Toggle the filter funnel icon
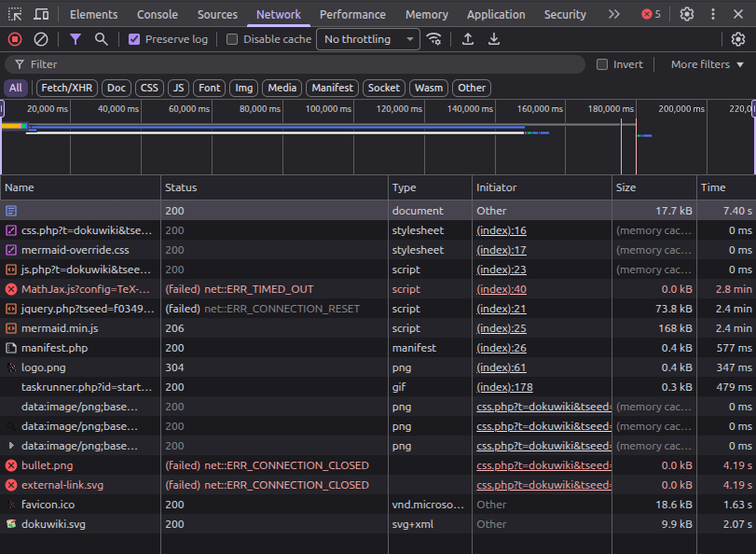 point(76,39)
